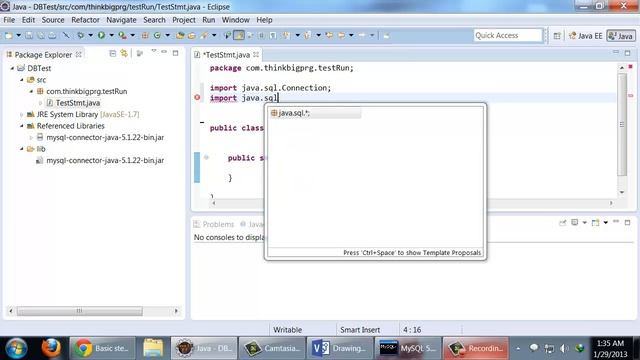Select the Java perspective button
Image resolution: width=640 pixels, height=360 pixels.
click(x=621, y=36)
